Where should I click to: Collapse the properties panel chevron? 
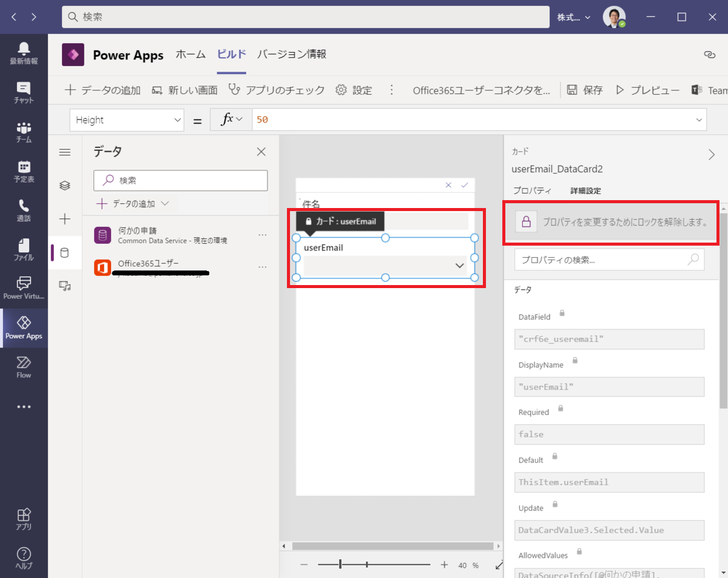point(712,155)
